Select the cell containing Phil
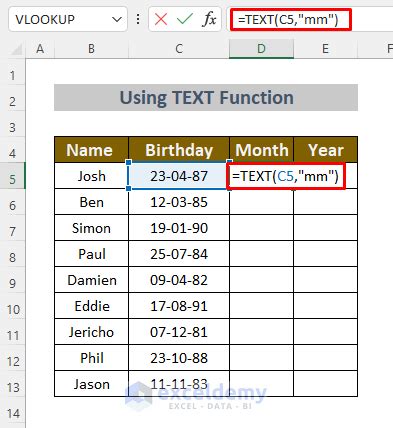 click(x=91, y=358)
